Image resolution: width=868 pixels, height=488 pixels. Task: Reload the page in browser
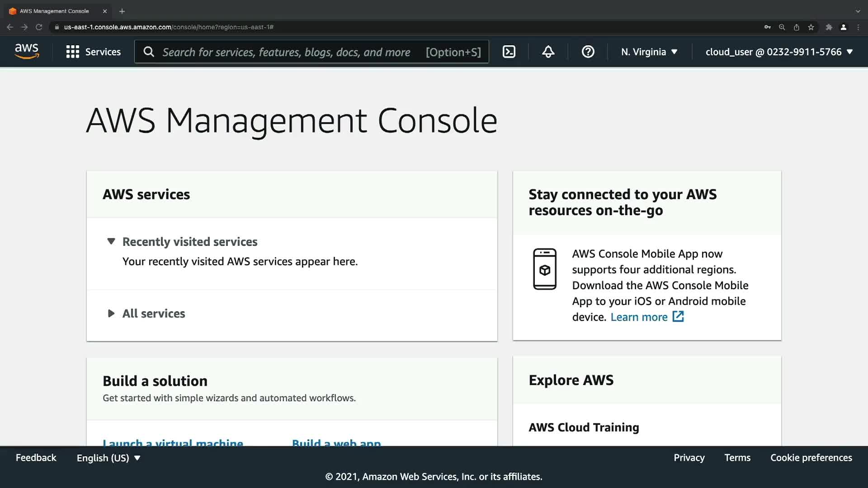39,27
